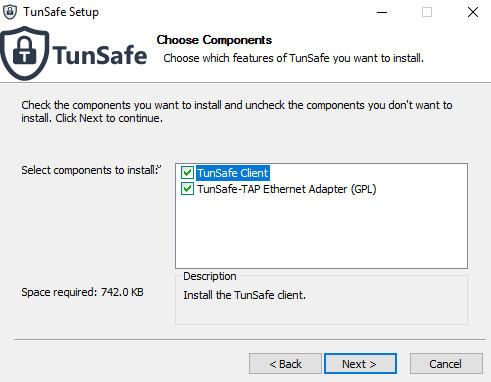The height and width of the screenshot is (382, 491).
Task: Cancel the TunSafe installation
Action: tap(446, 364)
